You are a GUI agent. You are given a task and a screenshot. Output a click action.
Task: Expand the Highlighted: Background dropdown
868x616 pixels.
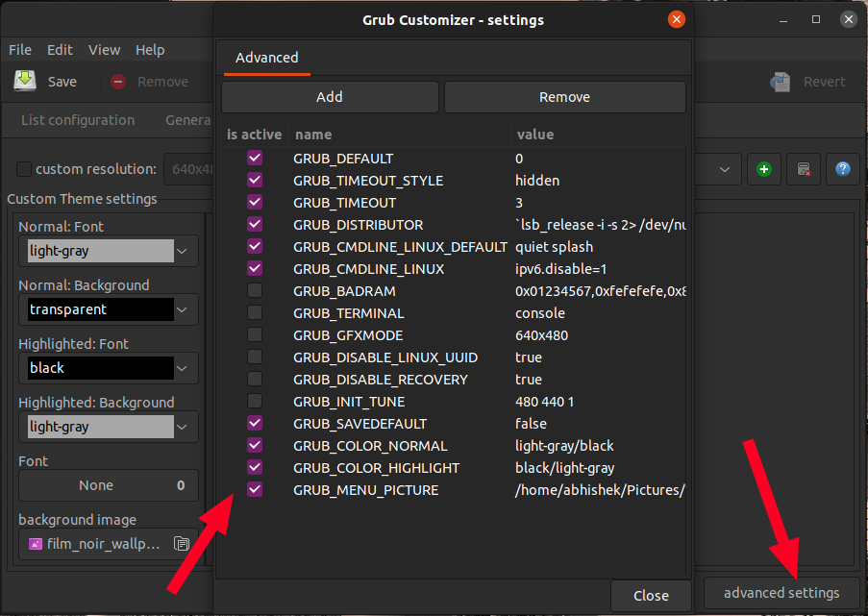(x=182, y=428)
